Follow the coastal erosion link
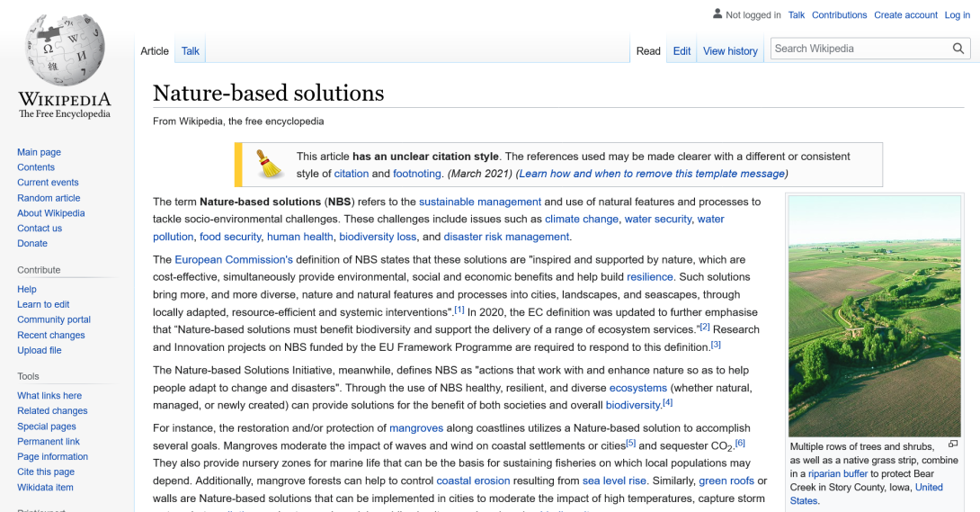The width and height of the screenshot is (980, 512). (x=473, y=481)
